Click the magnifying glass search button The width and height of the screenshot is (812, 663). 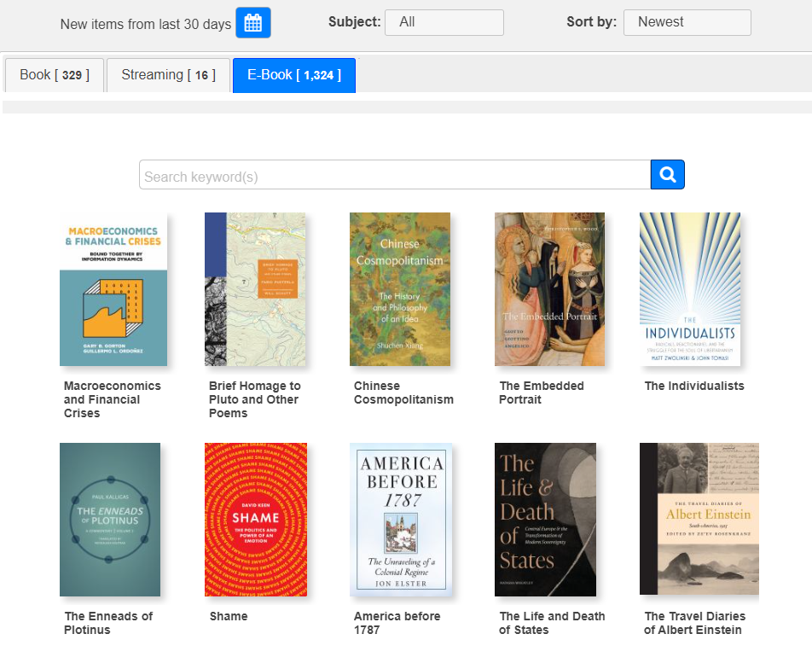pyautogui.click(x=667, y=175)
